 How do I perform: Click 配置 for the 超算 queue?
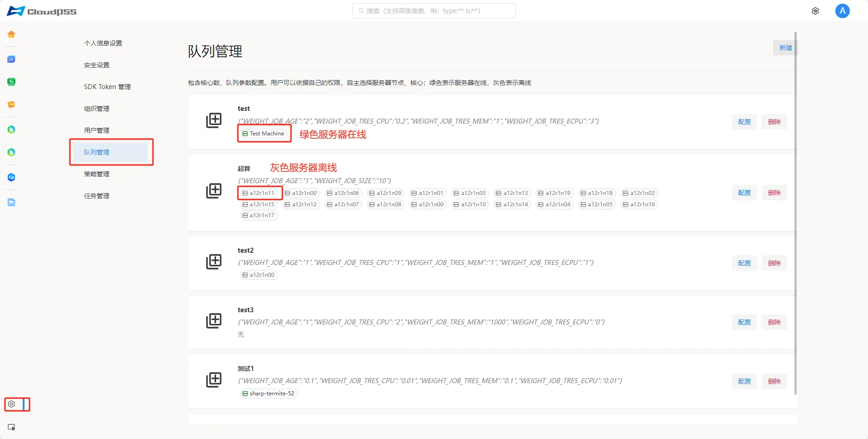tap(745, 193)
